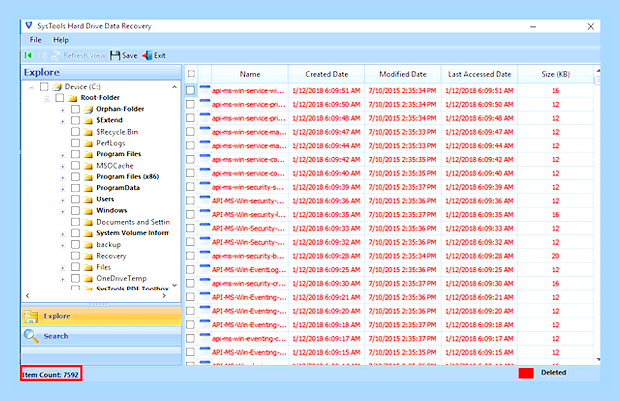Screen dimensions: 620x401
Task: Expand the $Extend node
Action: click(62, 121)
